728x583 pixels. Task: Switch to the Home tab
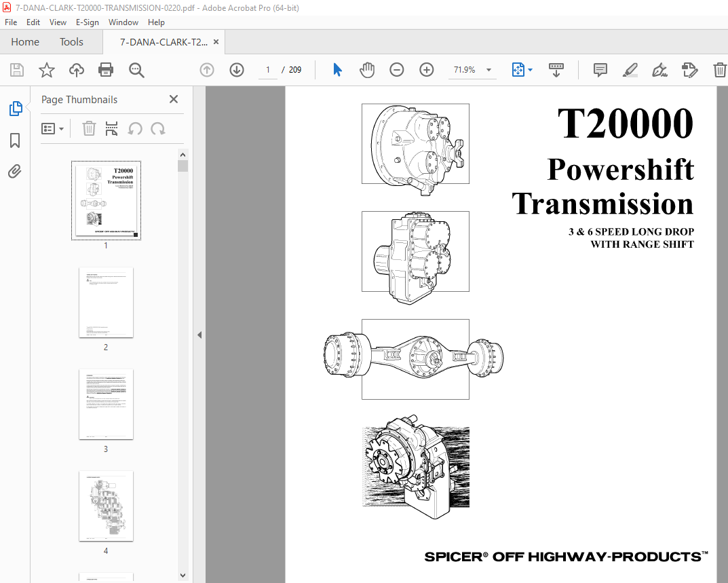click(25, 42)
